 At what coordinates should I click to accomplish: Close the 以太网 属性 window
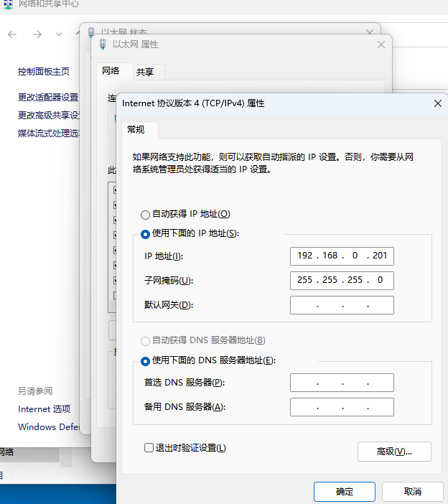click(381, 45)
